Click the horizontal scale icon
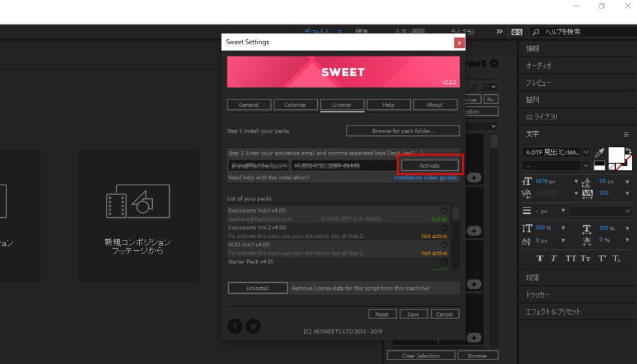The image size is (637, 364). (586, 229)
